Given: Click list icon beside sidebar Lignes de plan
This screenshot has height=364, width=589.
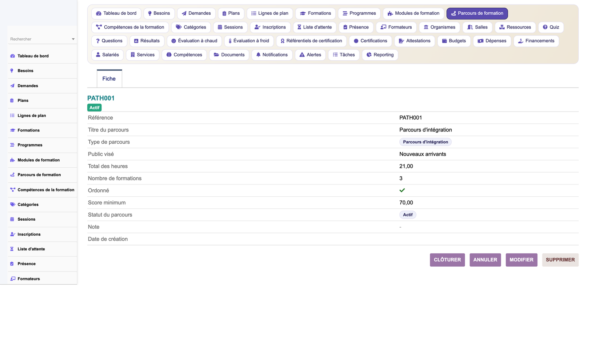Looking at the screenshot, I should (12, 116).
